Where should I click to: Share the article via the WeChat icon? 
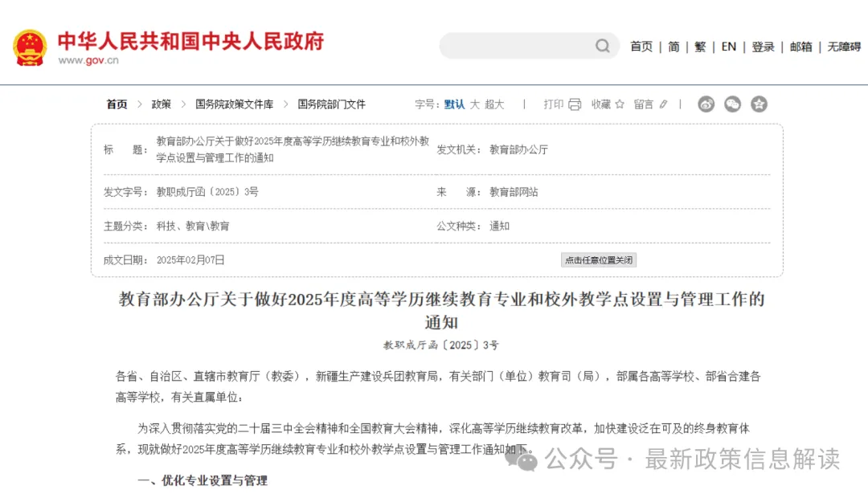pyautogui.click(x=732, y=104)
